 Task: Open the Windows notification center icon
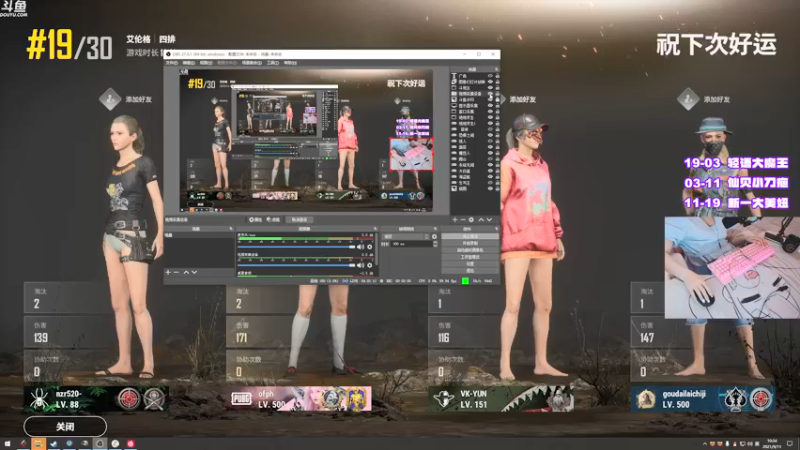point(789,444)
